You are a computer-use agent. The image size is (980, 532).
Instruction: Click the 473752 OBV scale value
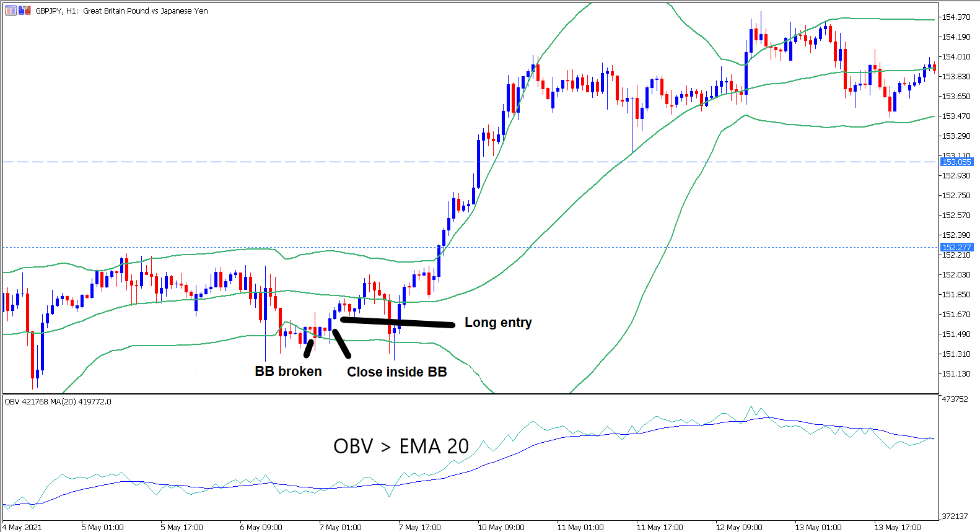point(955,399)
